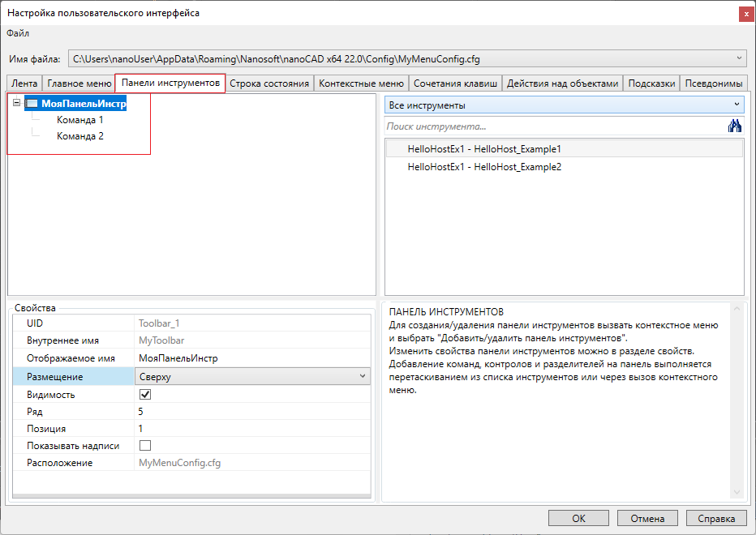
Task: Expand the Имя файла path dropdown
Action: pyautogui.click(x=738, y=58)
